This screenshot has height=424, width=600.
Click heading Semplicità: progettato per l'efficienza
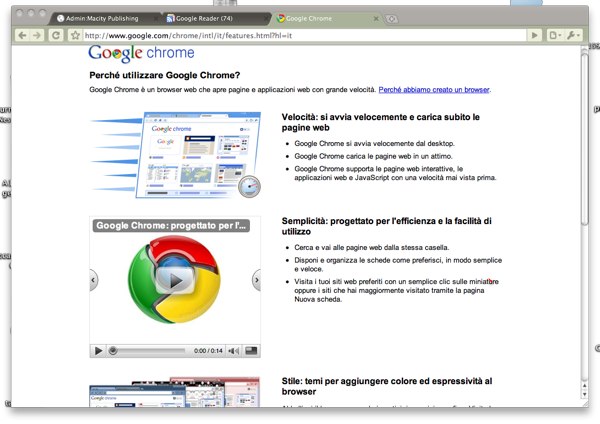click(386, 226)
